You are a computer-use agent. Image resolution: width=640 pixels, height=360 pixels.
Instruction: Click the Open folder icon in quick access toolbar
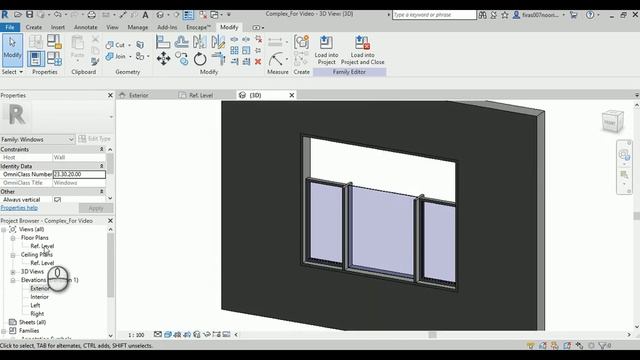[18, 15]
